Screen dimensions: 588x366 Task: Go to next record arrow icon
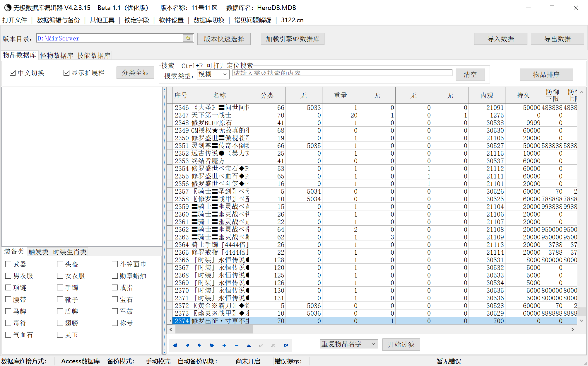(x=200, y=345)
